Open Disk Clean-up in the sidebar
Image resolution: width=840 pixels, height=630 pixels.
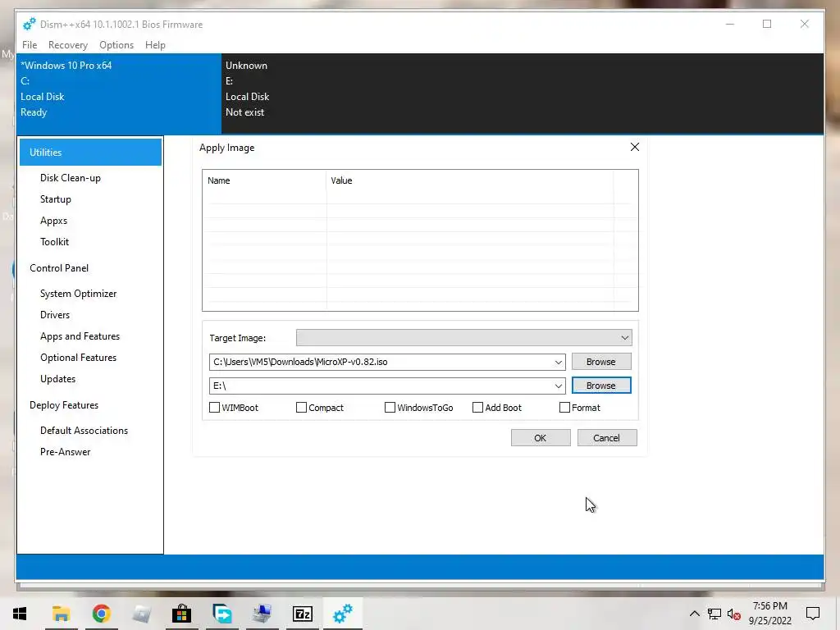pyautogui.click(x=71, y=178)
